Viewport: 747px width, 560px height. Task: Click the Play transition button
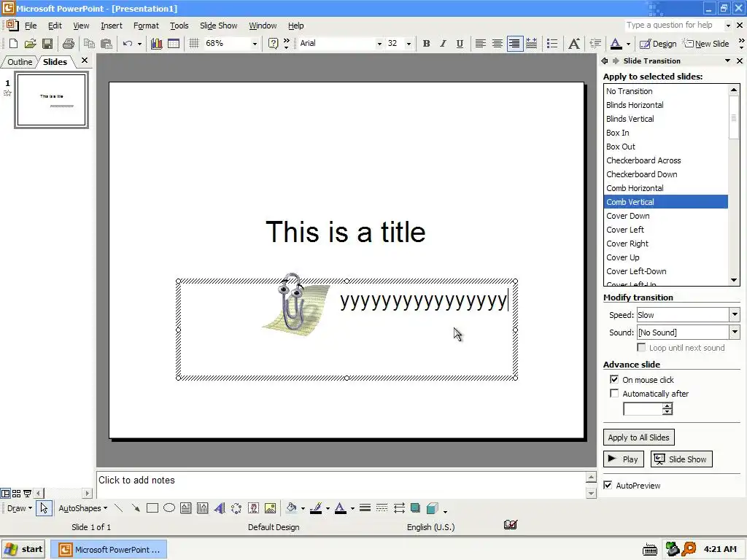coord(624,459)
